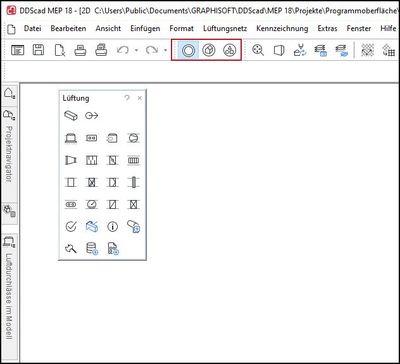Viewport: 400px width, 364px height.
Task: Open the undo history dropdown arrow
Action: tap(136, 51)
